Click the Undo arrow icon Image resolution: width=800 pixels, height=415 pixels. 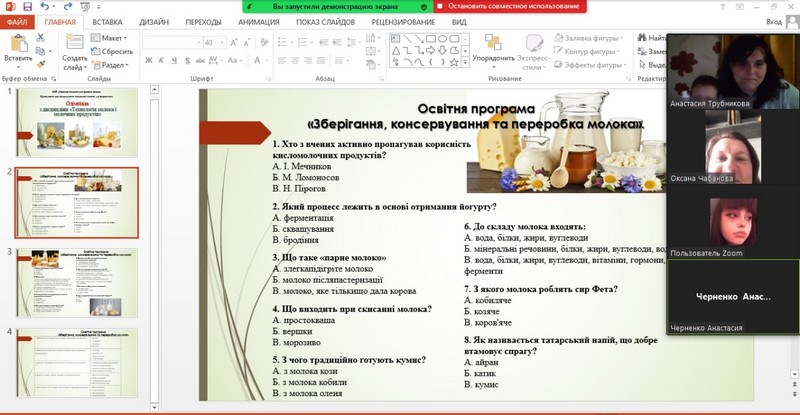(x=45, y=7)
